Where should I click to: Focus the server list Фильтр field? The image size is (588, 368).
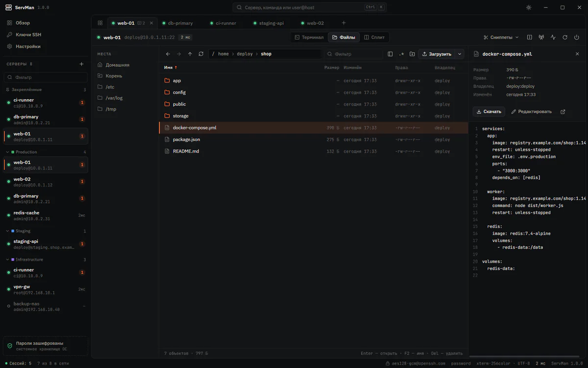[x=46, y=77]
